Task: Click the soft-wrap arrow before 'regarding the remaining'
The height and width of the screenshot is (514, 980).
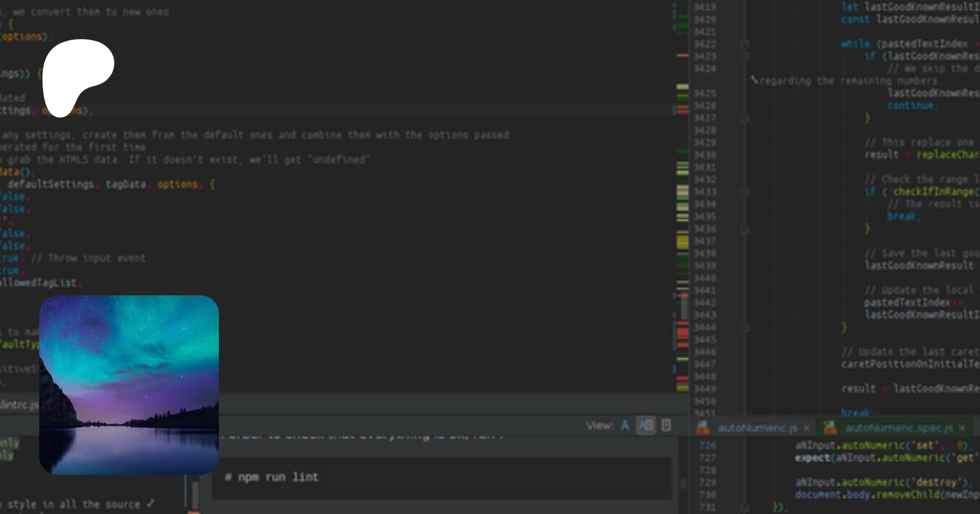Action: [754, 80]
